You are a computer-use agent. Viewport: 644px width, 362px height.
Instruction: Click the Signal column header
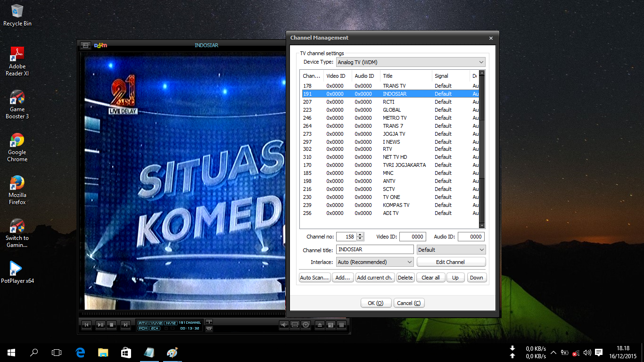coord(451,76)
